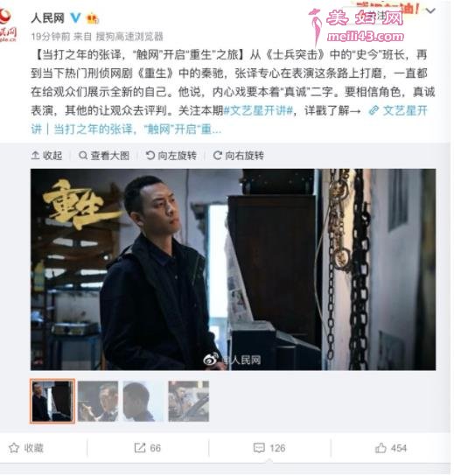
Task: Click the blue verified V badge
Action: 75,17
